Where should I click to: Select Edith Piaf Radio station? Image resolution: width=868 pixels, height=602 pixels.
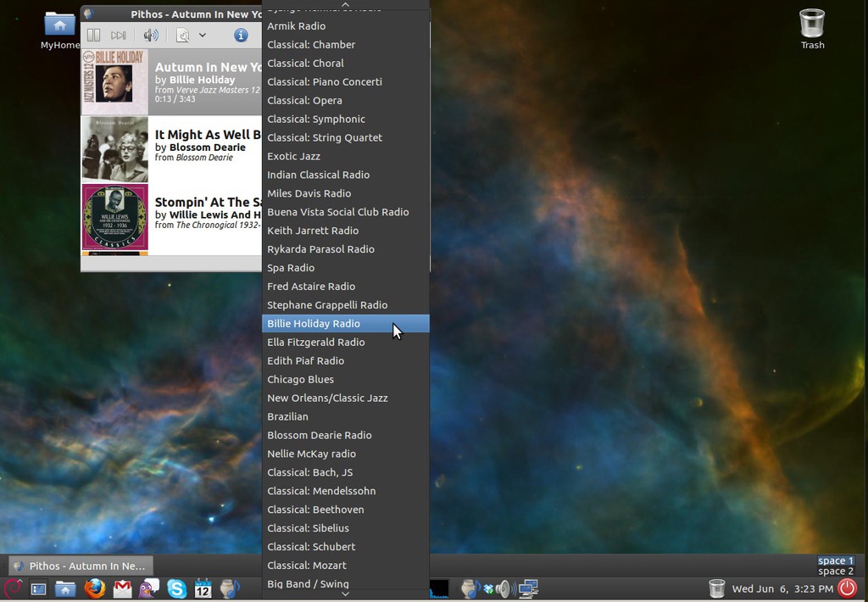tap(346, 361)
